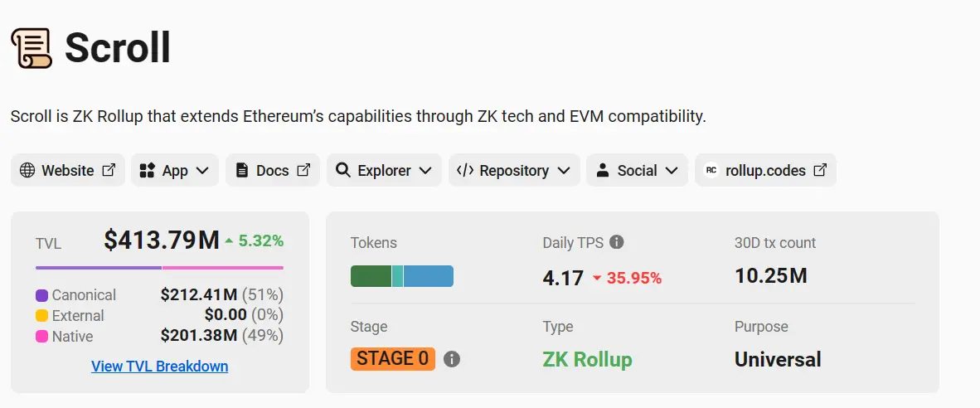This screenshot has width=980, height=408.
Task: Click the purple Canonical color swatch
Action: pyautogui.click(x=42, y=295)
